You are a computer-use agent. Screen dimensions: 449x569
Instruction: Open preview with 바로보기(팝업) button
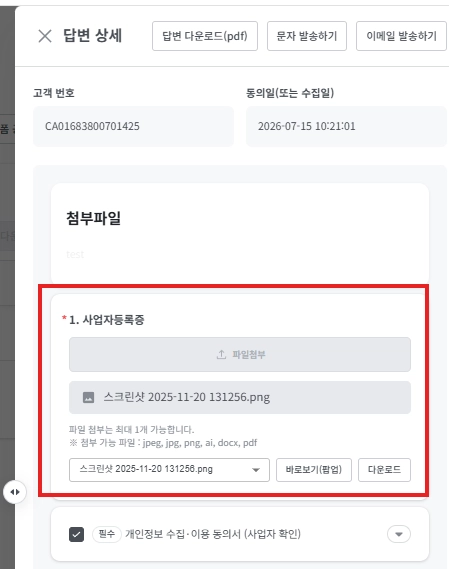(x=314, y=470)
